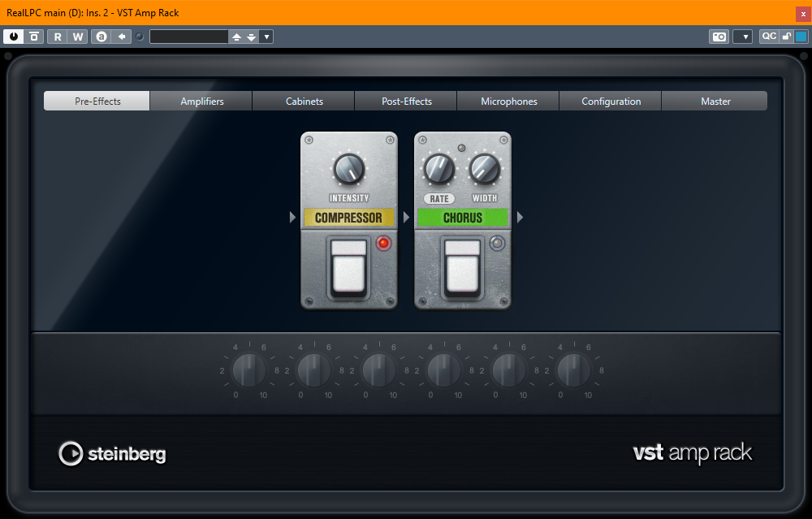
Task: Close the VST Amp Rack window
Action: tap(803, 14)
